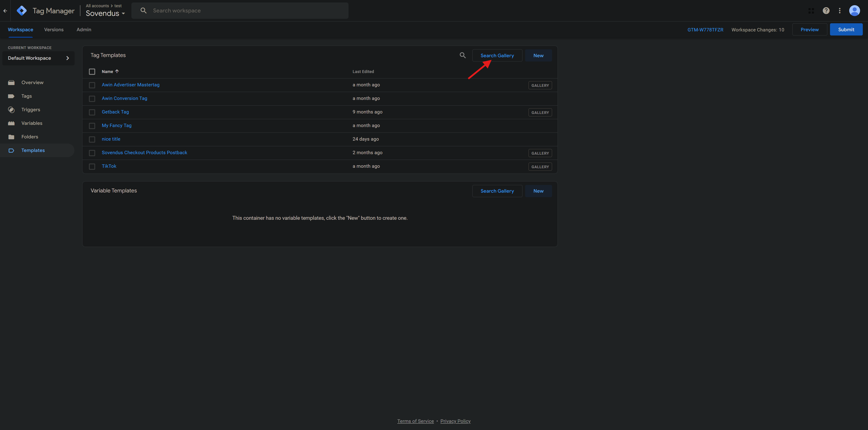Click Search Gallery in Tag Templates
This screenshot has width=868, height=430.
pos(497,56)
